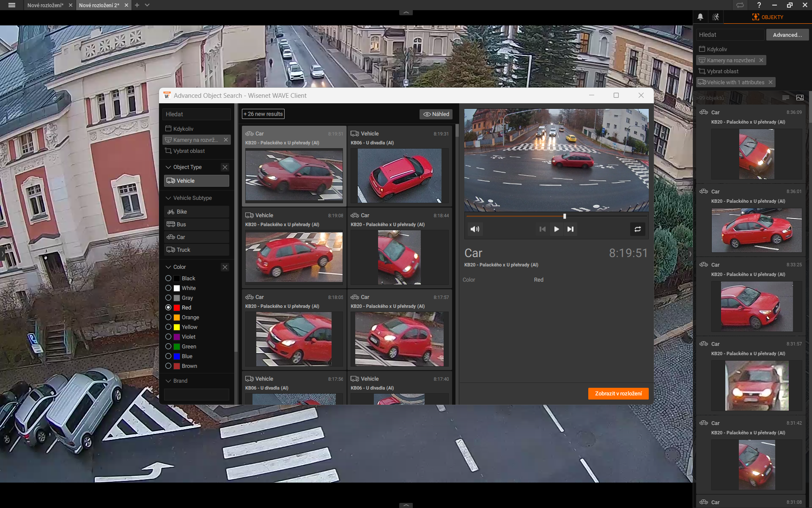This screenshot has height=508, width=812.
Task: Switch objects panel to thumbnail view
Action: (800, 98)
